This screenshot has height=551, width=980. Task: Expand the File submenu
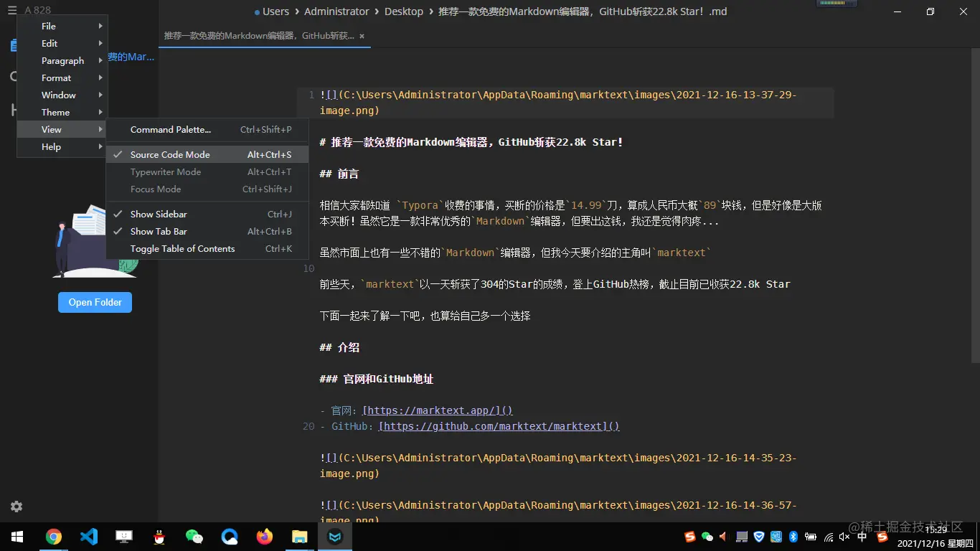[62, 26]
